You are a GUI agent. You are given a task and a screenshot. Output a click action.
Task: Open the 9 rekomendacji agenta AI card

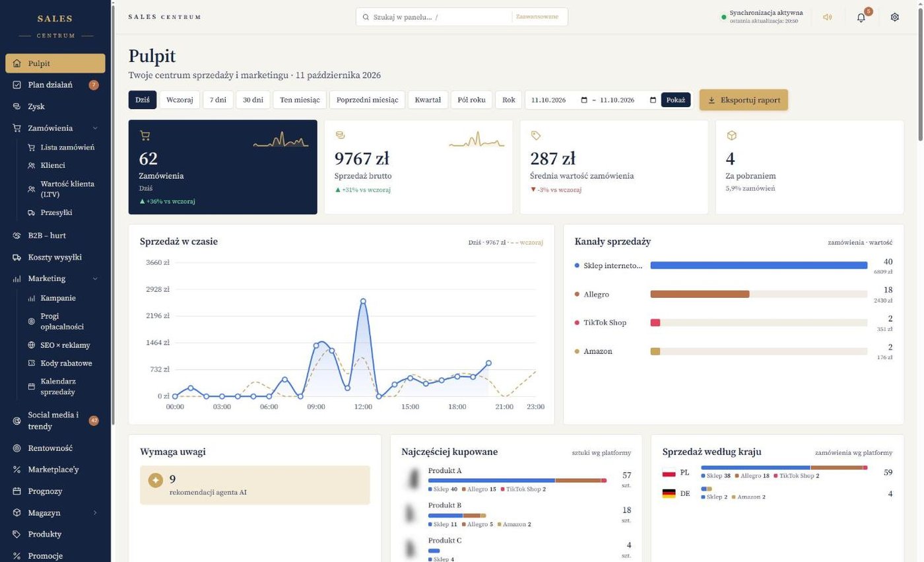(255, 485)
